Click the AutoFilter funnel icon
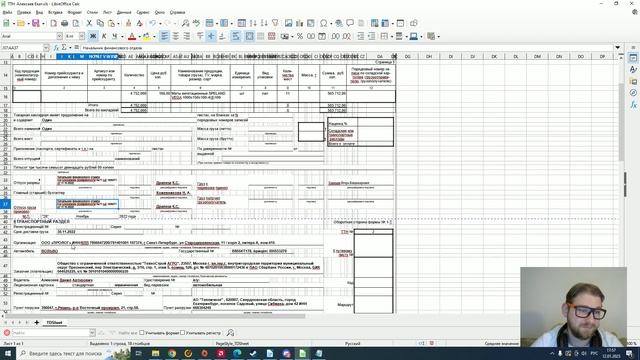The image size is (640, 360). tap(275, 23)
